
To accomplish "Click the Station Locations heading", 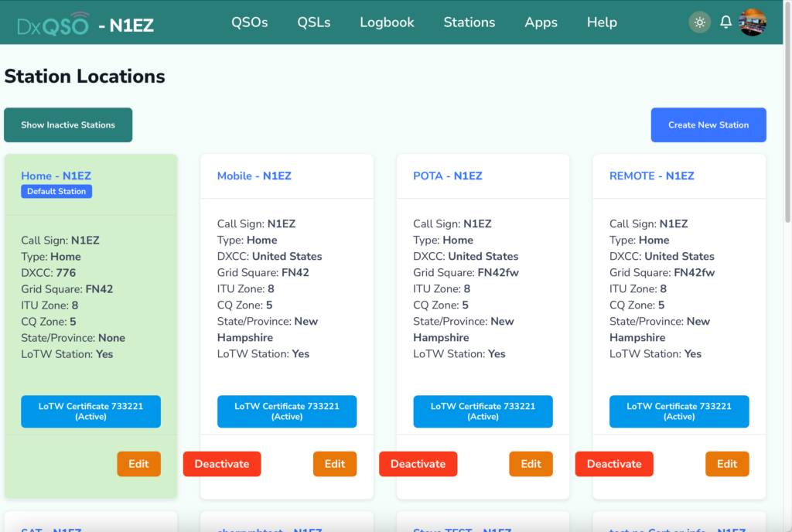I will tap(85, 77).
